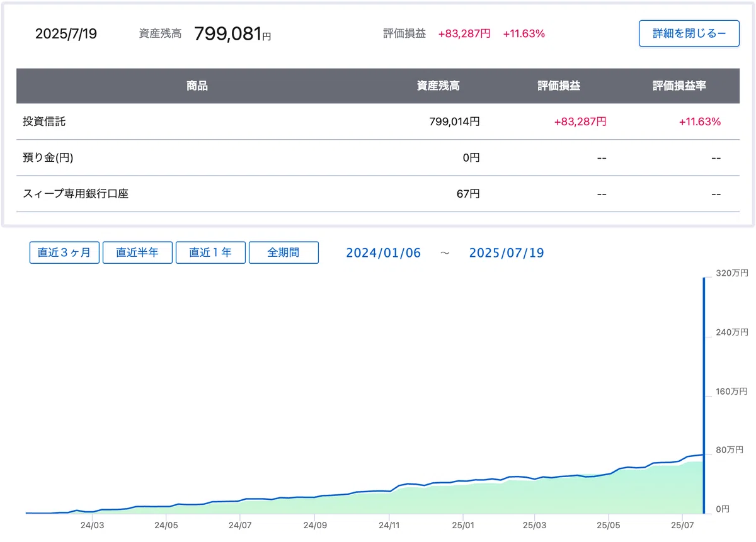Click the 799,081円 total balance figure
This screenshot has height=542, width=756.
[x=232, y=33]
